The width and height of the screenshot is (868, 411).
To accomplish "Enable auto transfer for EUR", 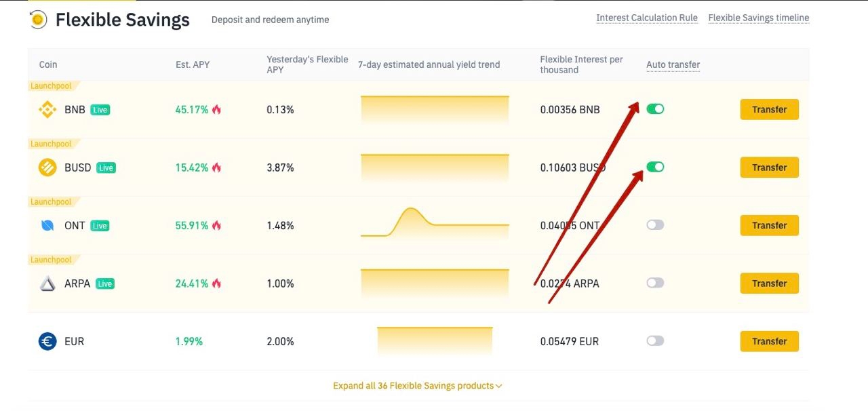I will [x=655, y=340].
